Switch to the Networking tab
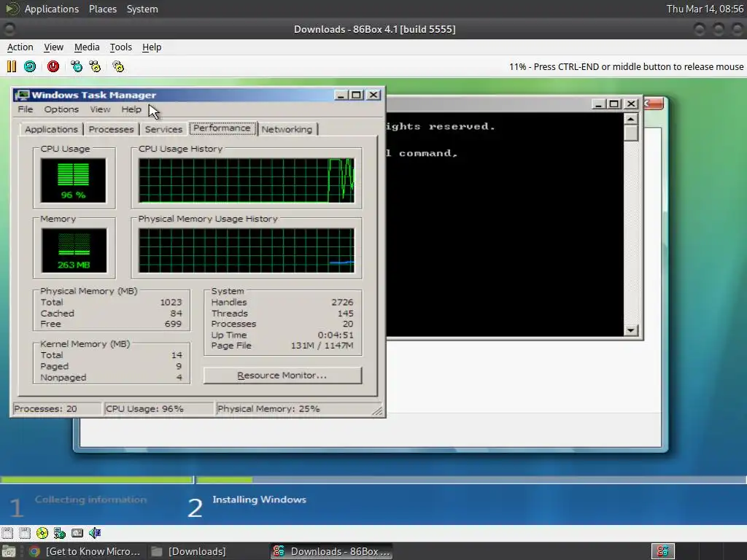 (x=287, y=130)
